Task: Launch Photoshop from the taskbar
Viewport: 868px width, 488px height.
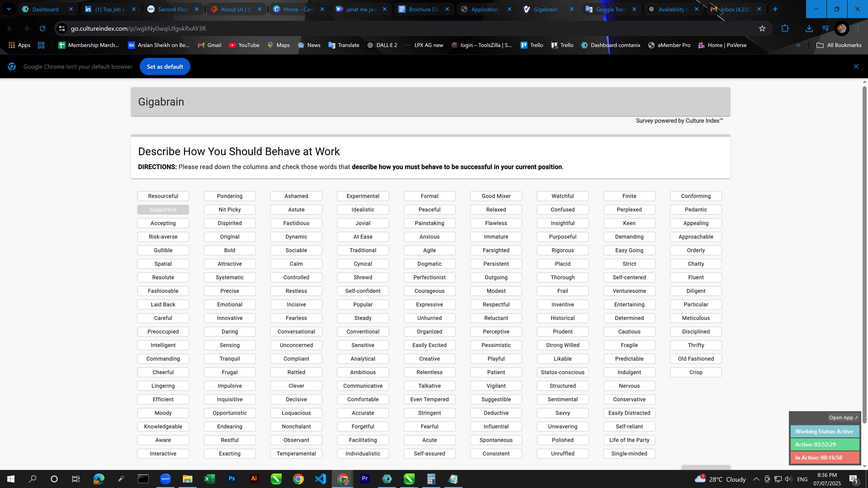Action: click(x=232, y=479)
